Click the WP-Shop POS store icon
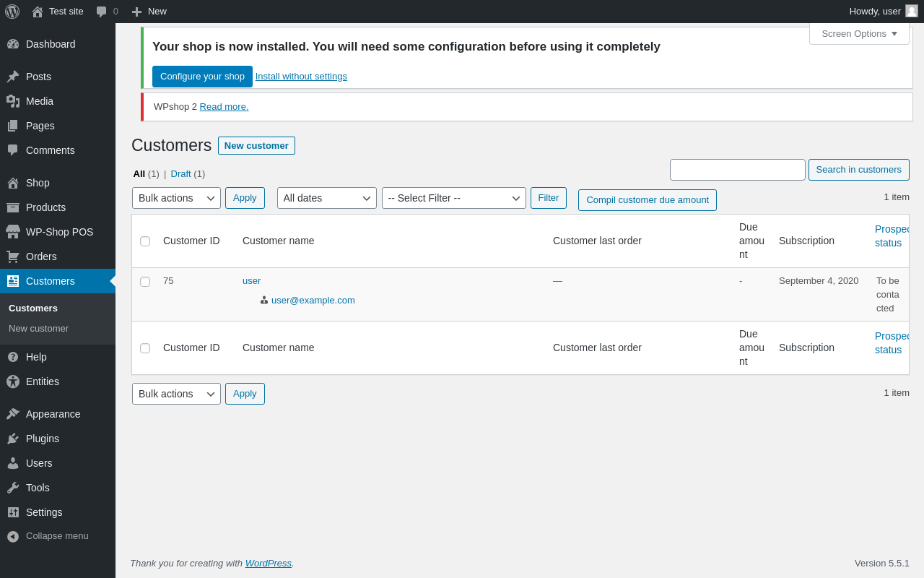The width and height of the screenshot is (924, 578). pos(13,232)
